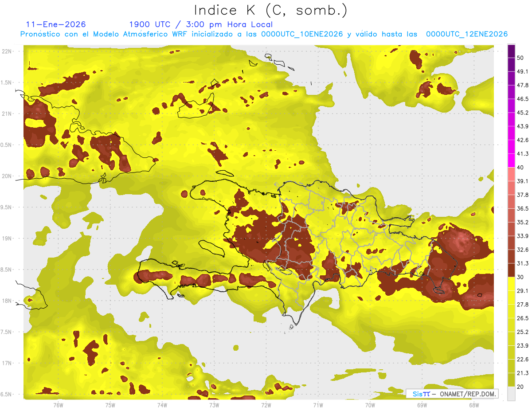Screen dimensions: 532x411
Task: Click the dark purple band above 50 in the legend
Action: 511,51
